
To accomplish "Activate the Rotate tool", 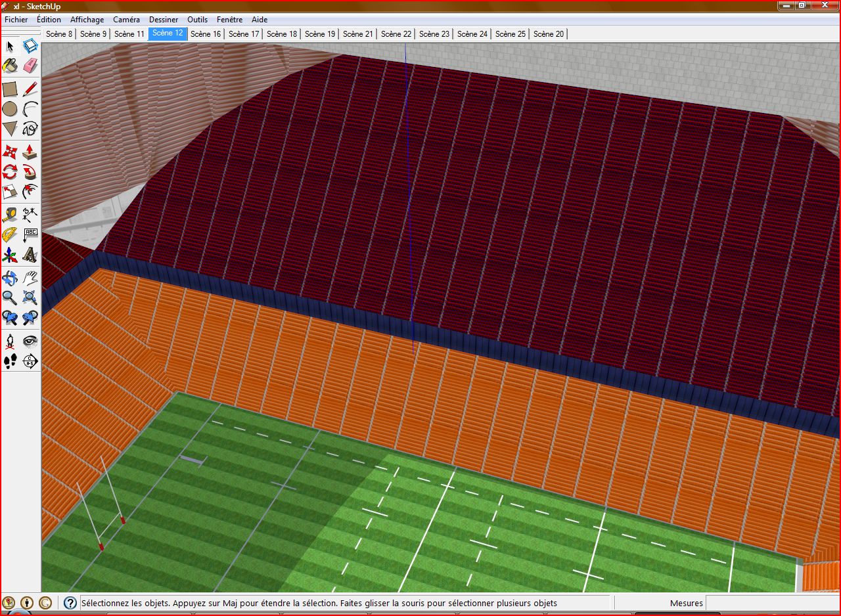I will (x=10, y=172).
